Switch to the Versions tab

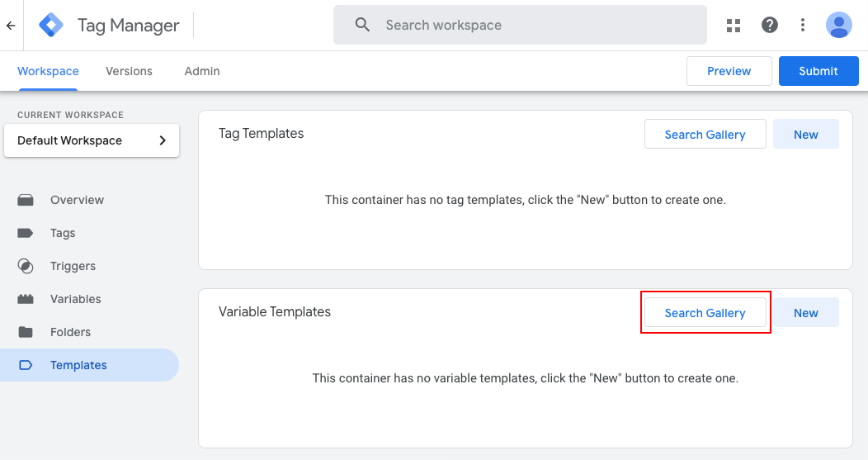click(129, 71)
